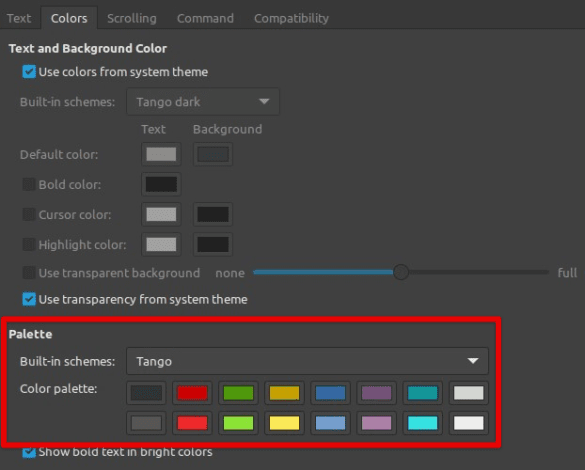Pick the light gray palette swatch
The width and height of the screenshot is (585, 470).
469,393
